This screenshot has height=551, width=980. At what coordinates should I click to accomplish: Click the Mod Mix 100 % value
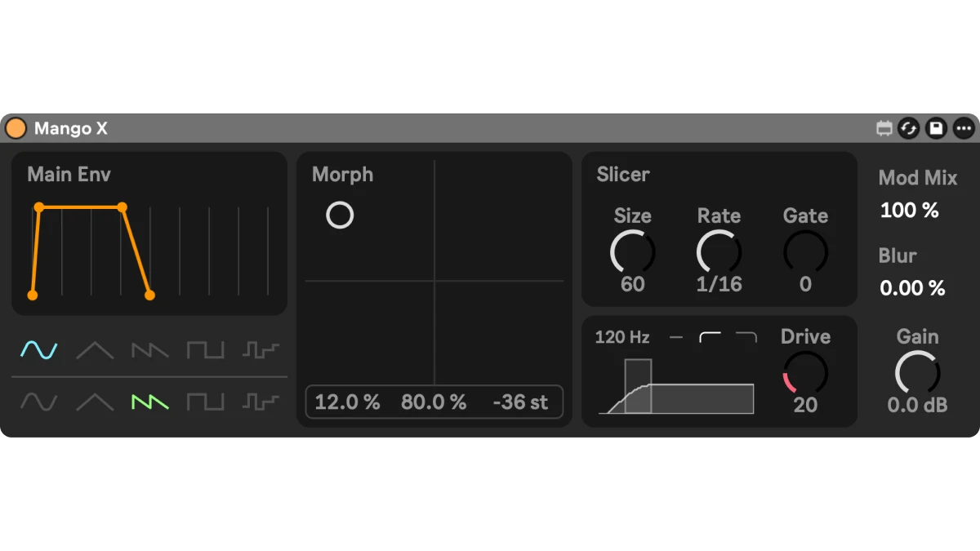click(910, 211)
